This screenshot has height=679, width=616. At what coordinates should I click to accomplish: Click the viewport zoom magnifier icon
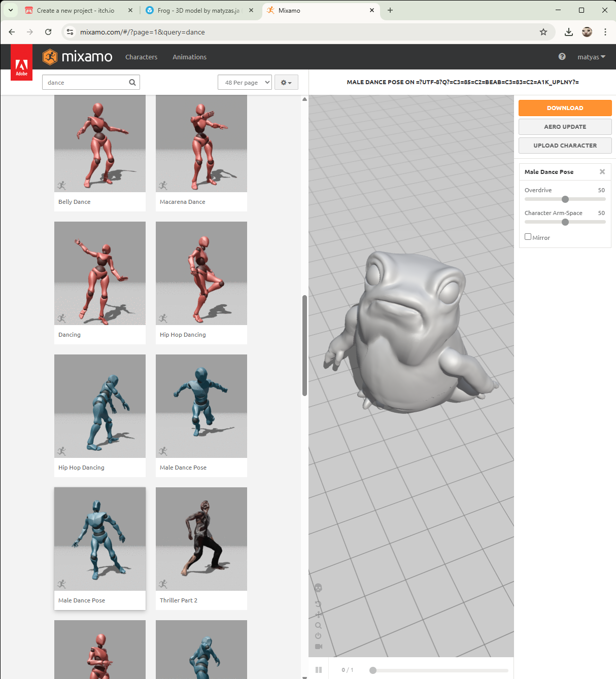click(x=318, y=626)
